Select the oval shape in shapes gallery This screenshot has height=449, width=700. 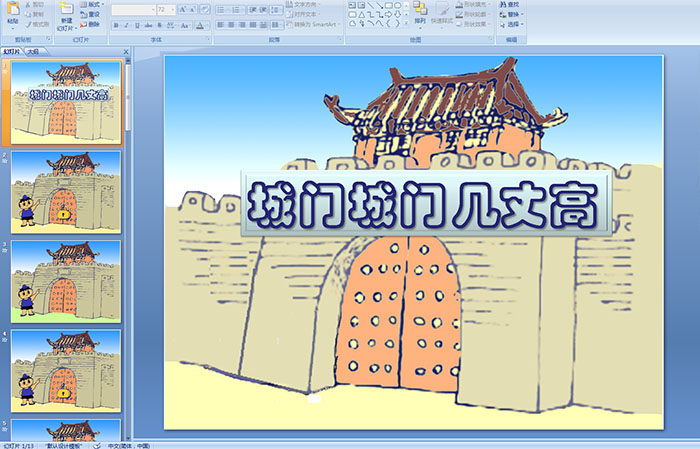397,5
